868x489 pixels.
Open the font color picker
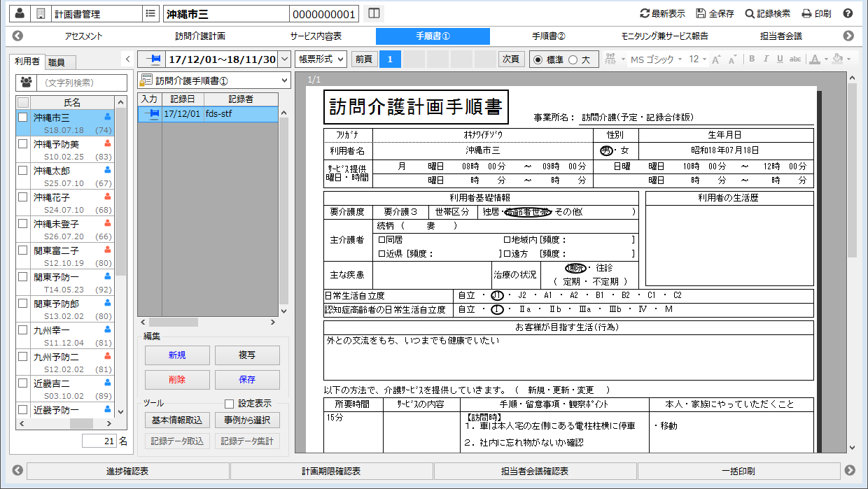click(817, 59)
